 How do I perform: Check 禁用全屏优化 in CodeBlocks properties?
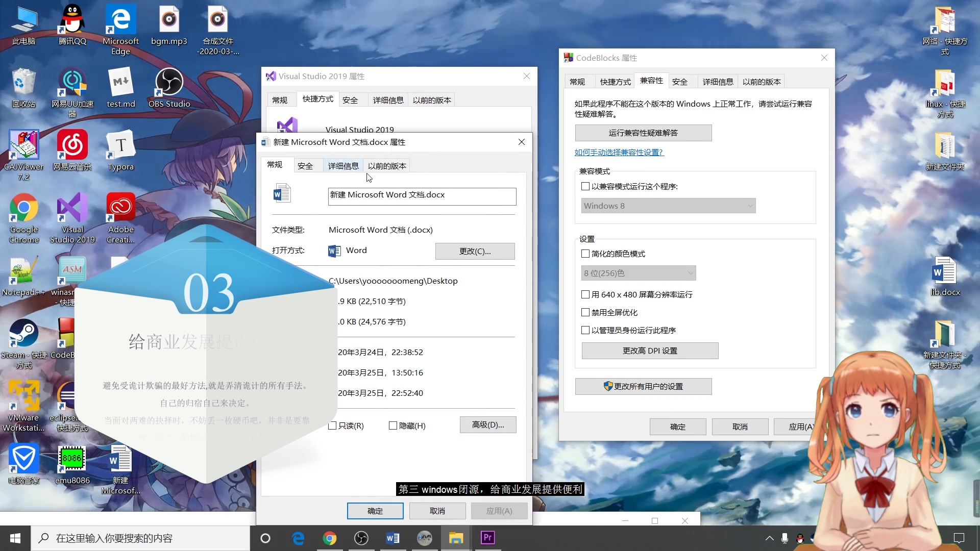pos(585,312)
